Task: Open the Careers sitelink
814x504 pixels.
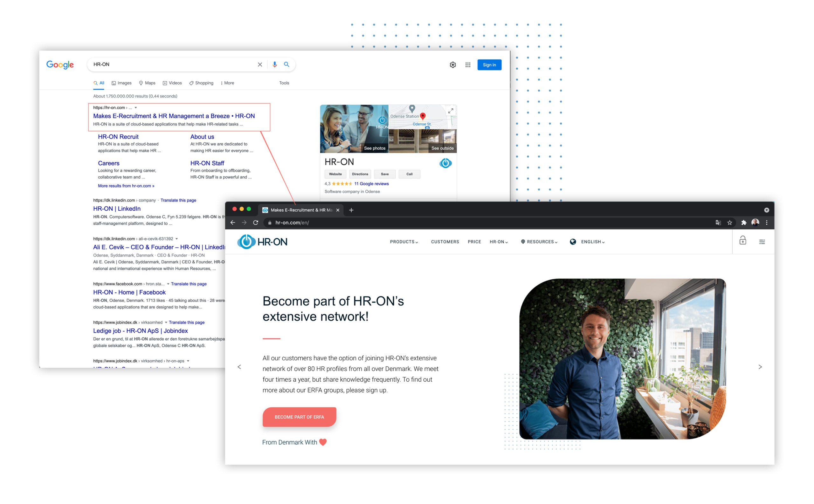Action: pyautogui.click(x=108, y=163)
